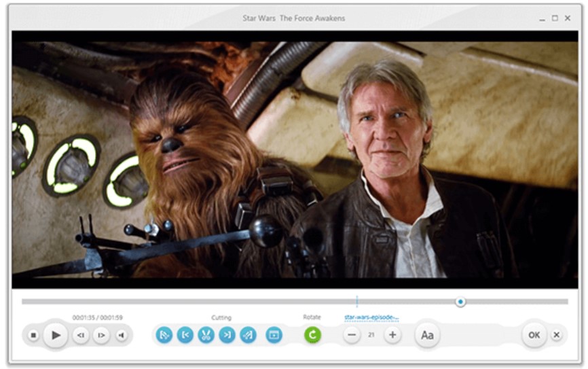
Task: Stop video playback
Action: point(33,335)
